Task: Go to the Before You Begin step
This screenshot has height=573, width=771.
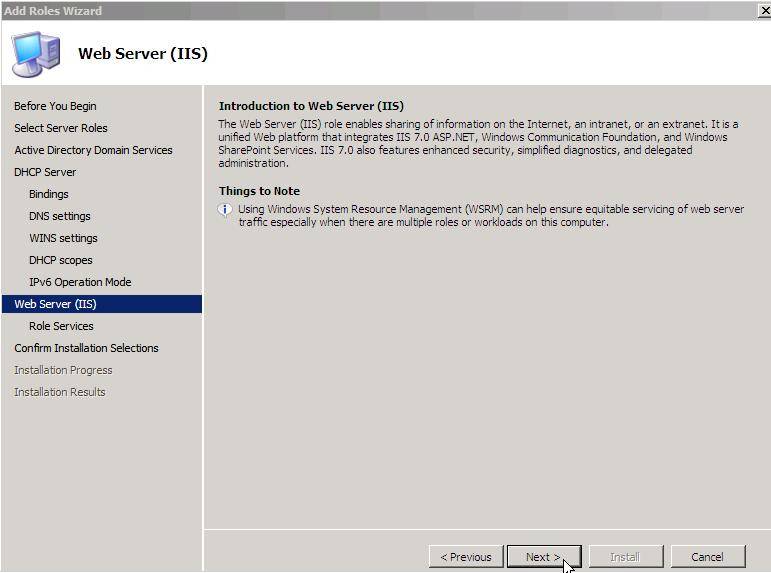Action: (55, 106)
